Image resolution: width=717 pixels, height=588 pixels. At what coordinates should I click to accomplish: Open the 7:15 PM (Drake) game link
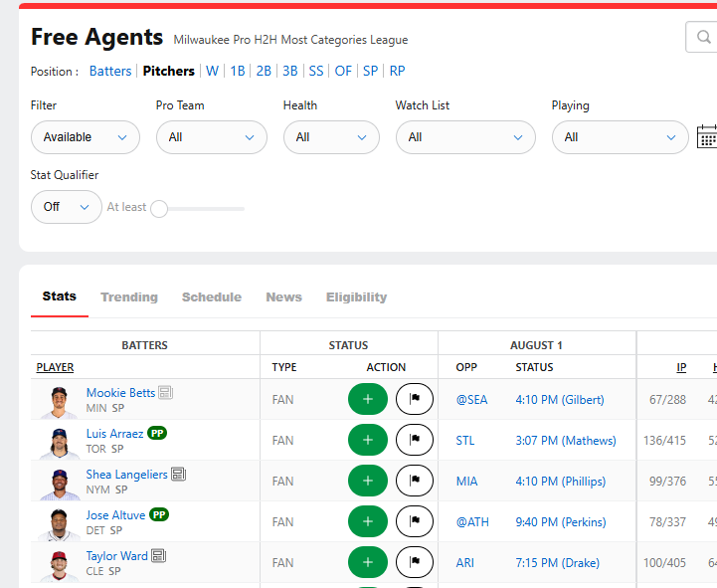tap(558, 562)
